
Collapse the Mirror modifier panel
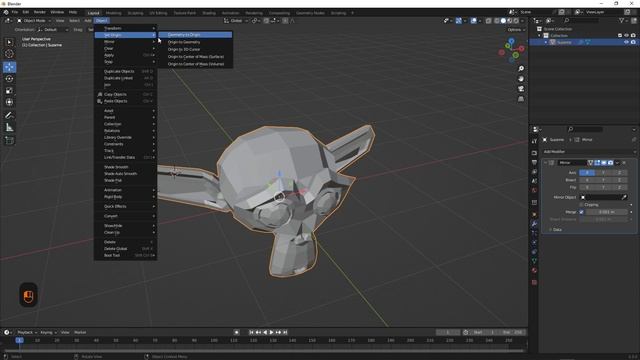545,162
